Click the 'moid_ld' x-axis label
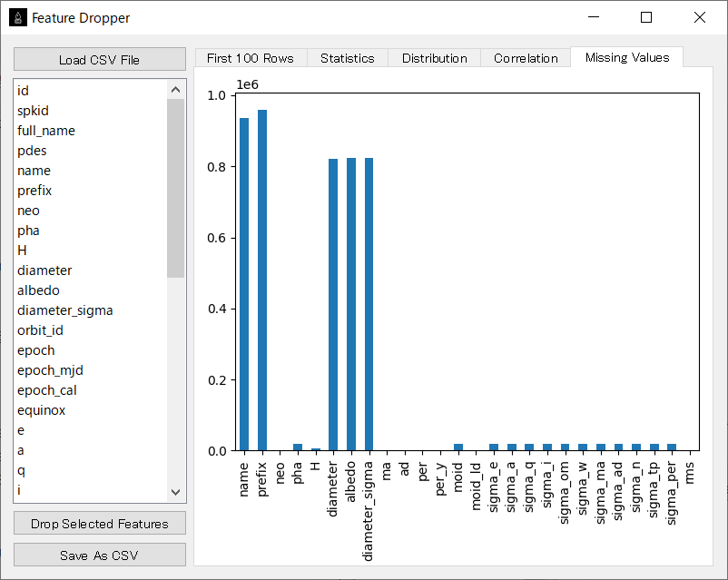 (476, 486)
